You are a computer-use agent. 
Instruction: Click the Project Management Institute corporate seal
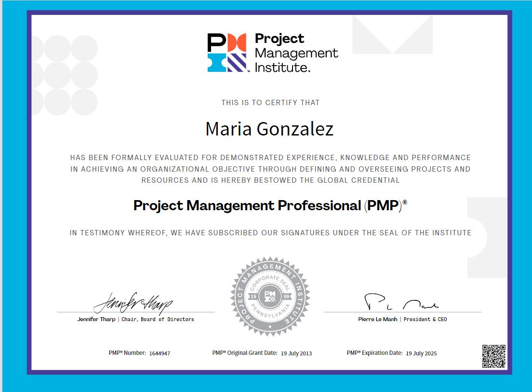coord(270,297)
